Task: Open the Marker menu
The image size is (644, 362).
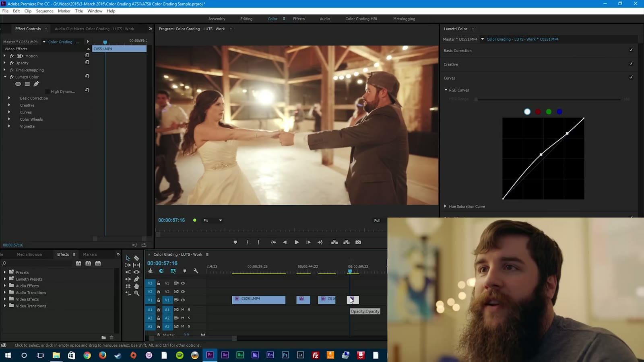Action: [x=64, y=11]
